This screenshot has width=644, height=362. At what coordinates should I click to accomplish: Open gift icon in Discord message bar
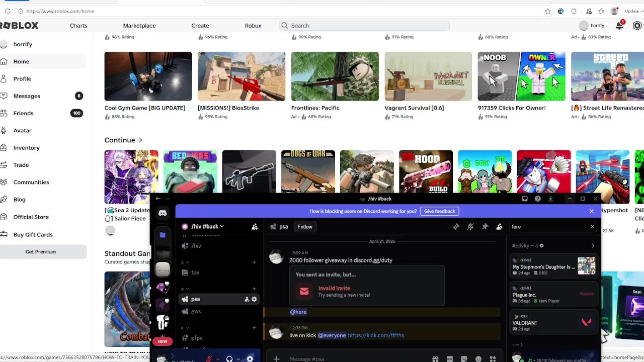pos(435,359)
